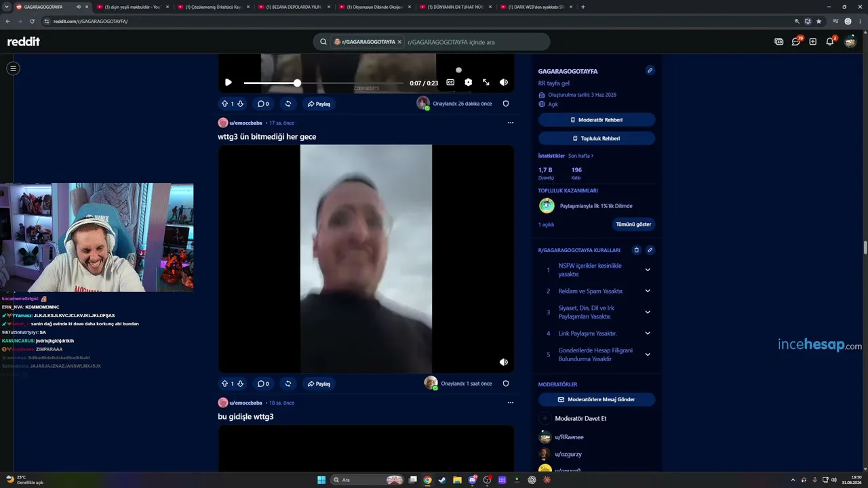Expand the Reklam ve Spam Yasaktır rule
868x488 pixels.
(x=648, y=291)
